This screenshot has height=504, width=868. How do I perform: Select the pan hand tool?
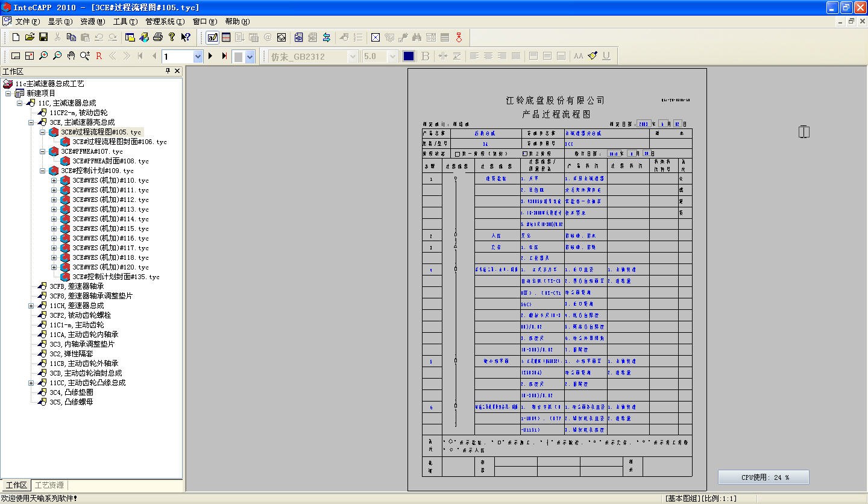(x=71, y=56)
